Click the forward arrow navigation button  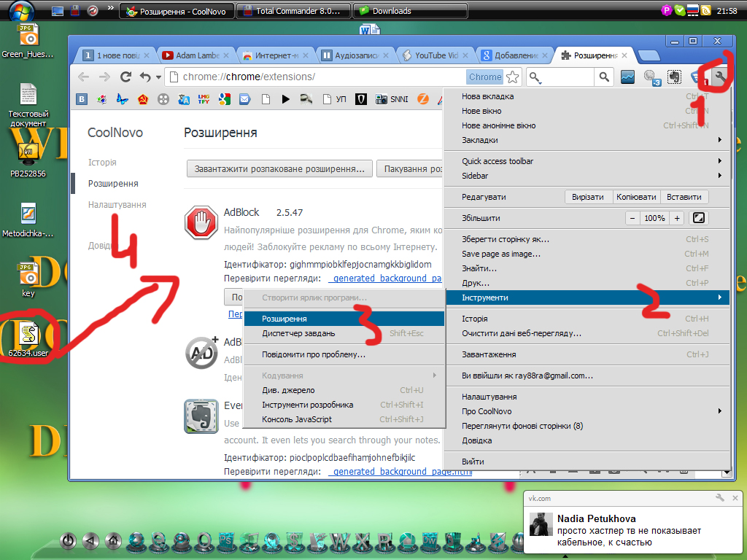[x=104, y=77]
